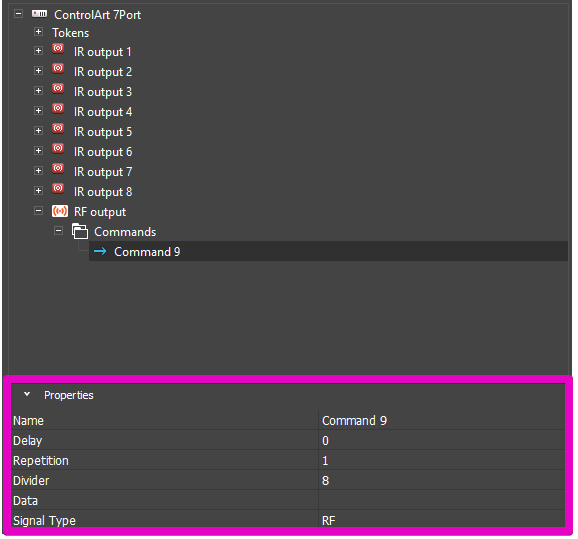The width and height of the screenshot is (578, 539).
Task: Expand IR output 4 node
Action: [x=38, y=110]
